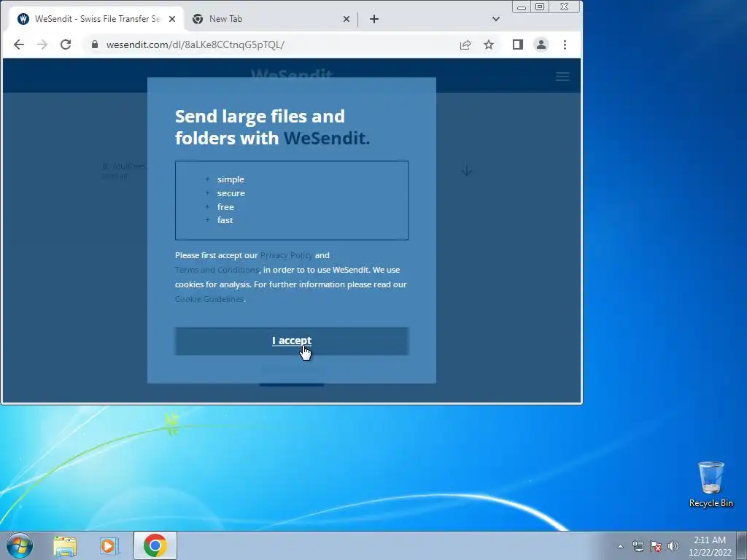Click the share page icon in the address bar

[x=465, y=44]
